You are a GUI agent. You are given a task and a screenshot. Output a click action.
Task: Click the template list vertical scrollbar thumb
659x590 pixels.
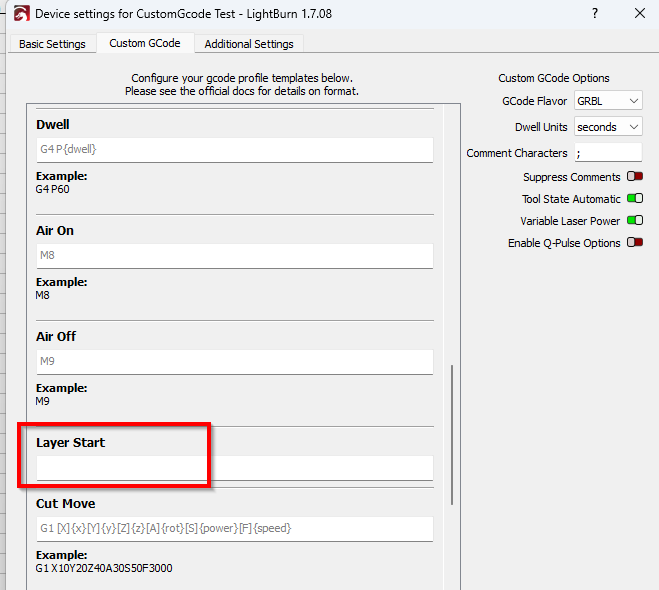(452, 435)
